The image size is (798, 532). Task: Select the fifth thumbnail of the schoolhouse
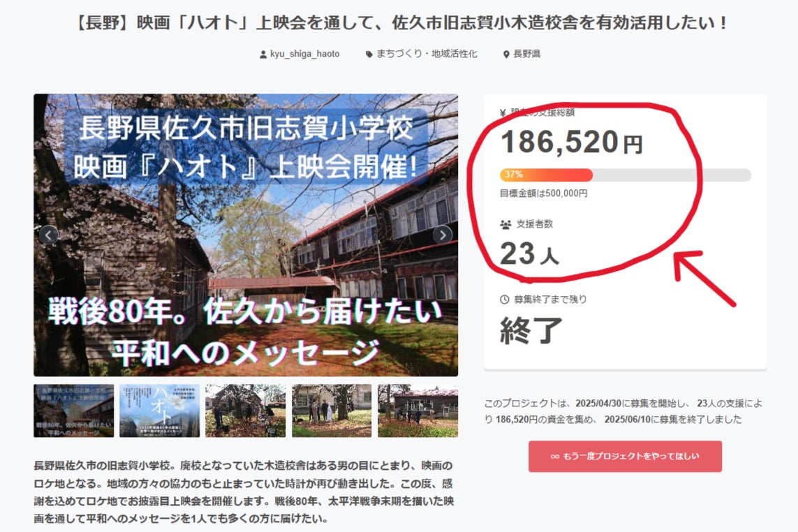pyautogui.click(x=418, y=411)
